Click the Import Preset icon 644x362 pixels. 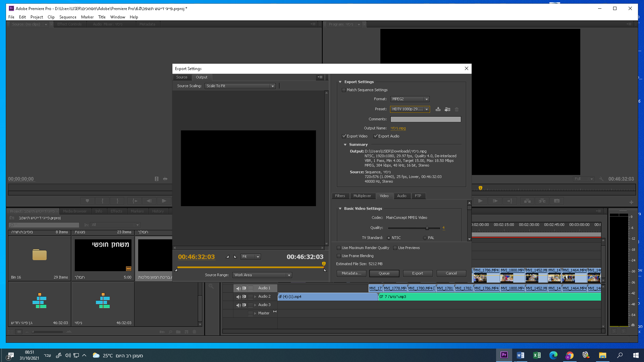pyautogui.click(x=447, y=109)
